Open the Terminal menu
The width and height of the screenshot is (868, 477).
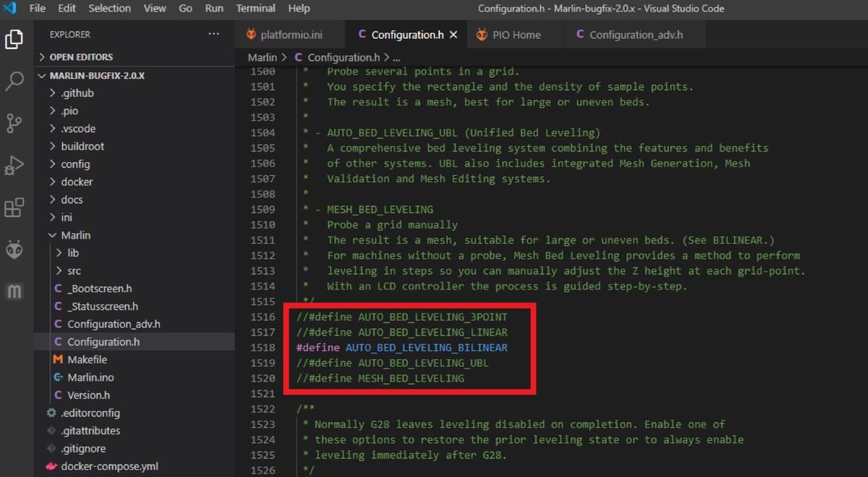[255, 9]
